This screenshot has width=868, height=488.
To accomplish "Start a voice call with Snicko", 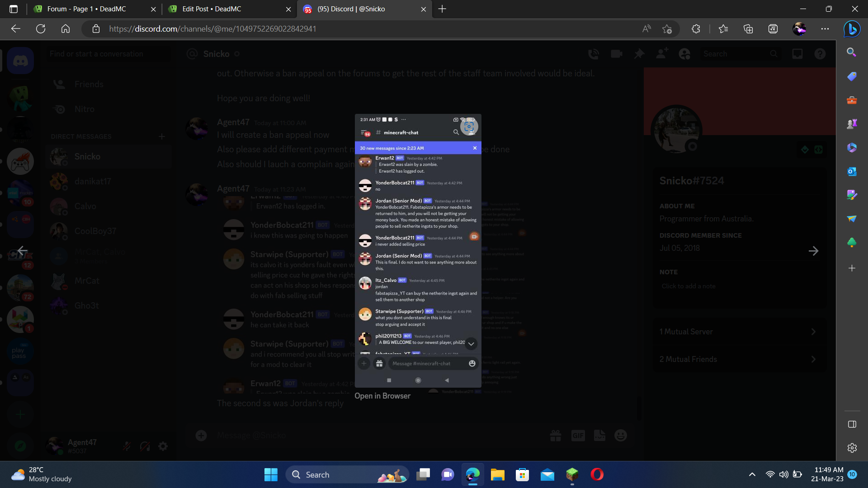I will pos(594,54).
